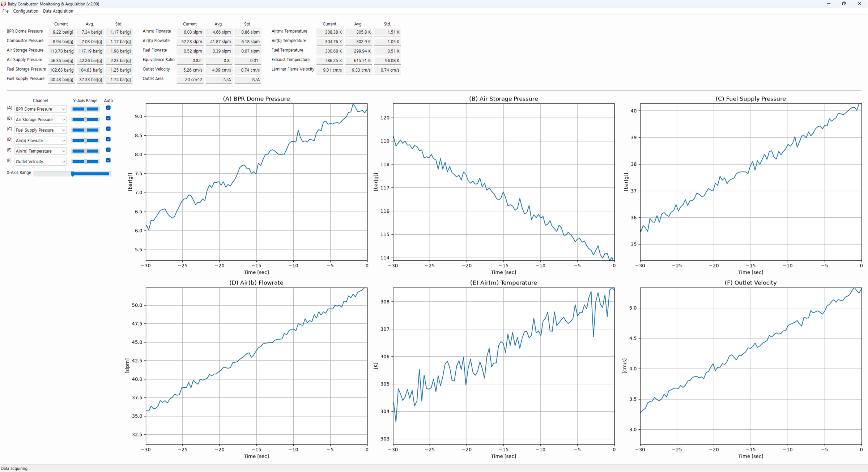The width and height of the screenshot is (868, 472).
Task: Click Equivalence Ratio current value 0.82
Action: [190, 61]
